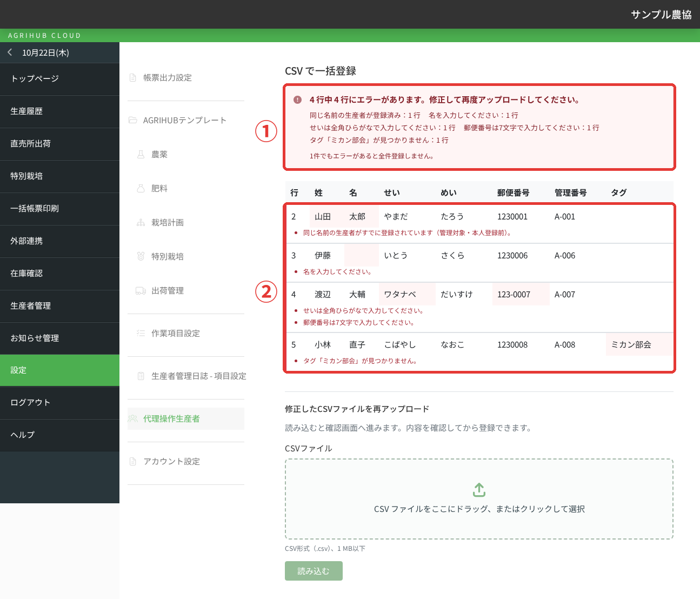Click the こばやし cell in row 5
This screenshot has width=700, height=599.
407,345
